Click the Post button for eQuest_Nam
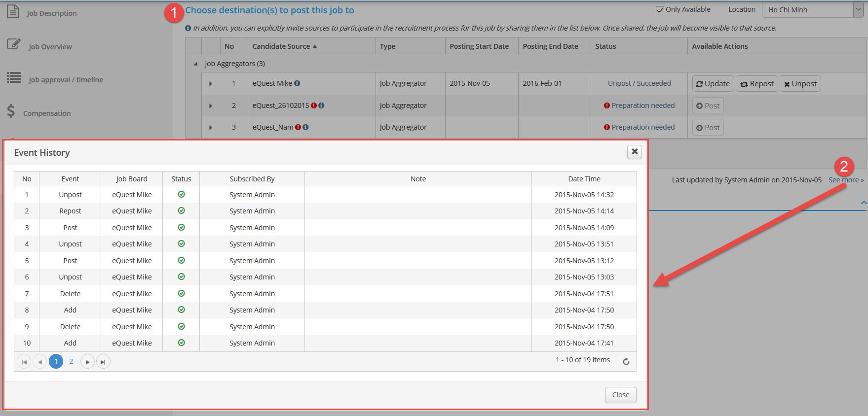 [708, 128]
